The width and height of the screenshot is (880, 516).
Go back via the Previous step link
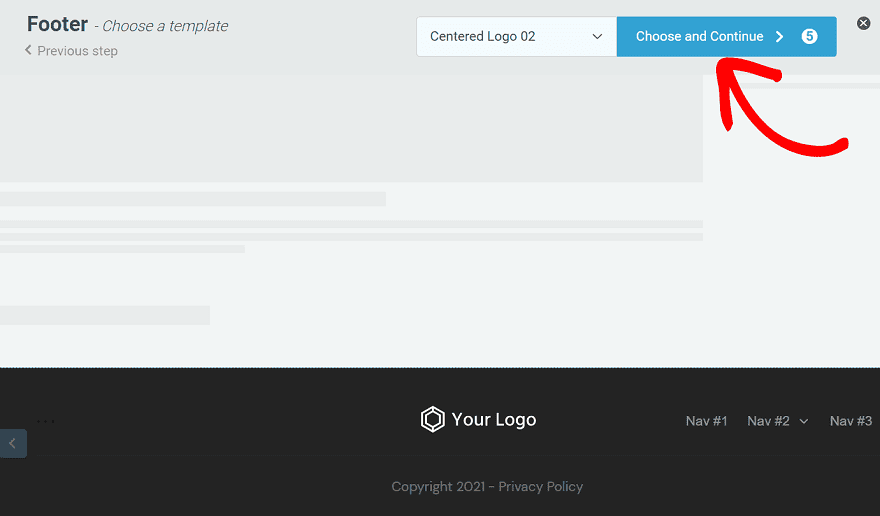[77, 51]
